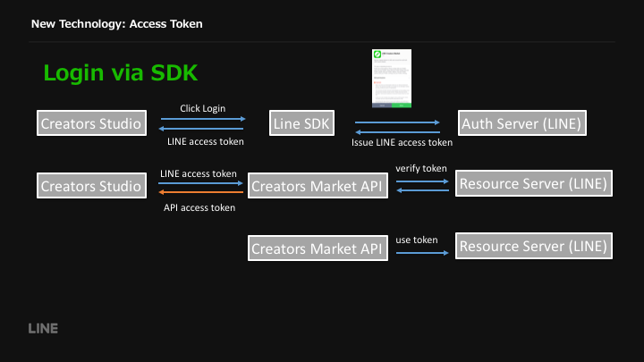Select the Resource Server box right of 'use token'

[x=534, y=246]
